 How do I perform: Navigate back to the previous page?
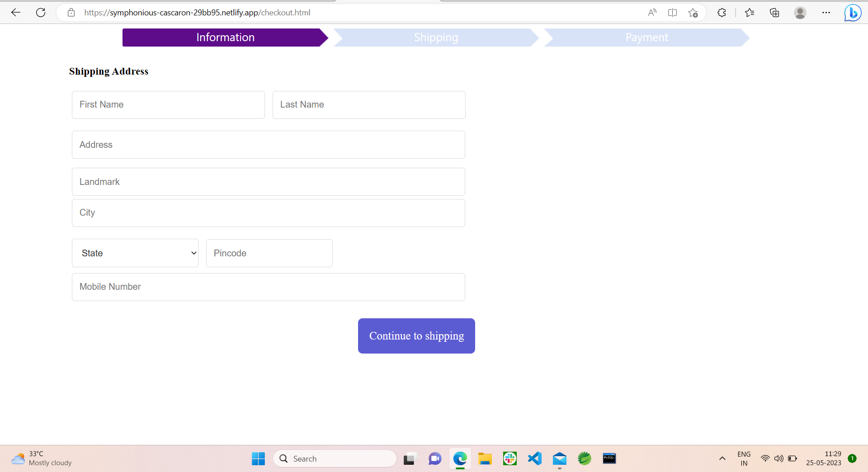pyautogui.click(x=16, y=12)
